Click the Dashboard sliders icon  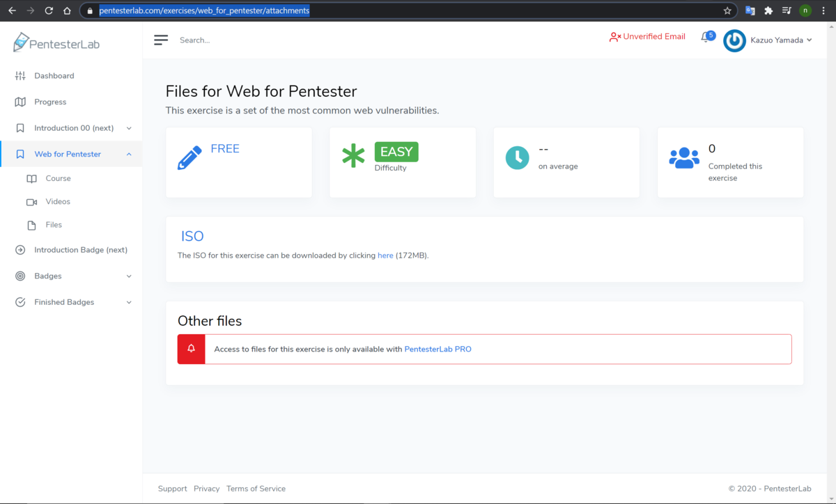click(20, 76)
